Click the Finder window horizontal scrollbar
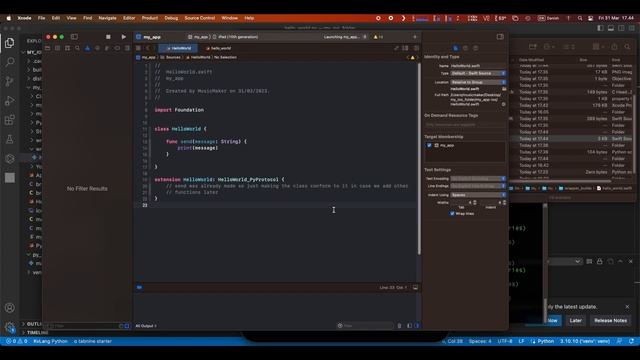The width and height of the screenshot is (640, 360). [x=560, y=181]
